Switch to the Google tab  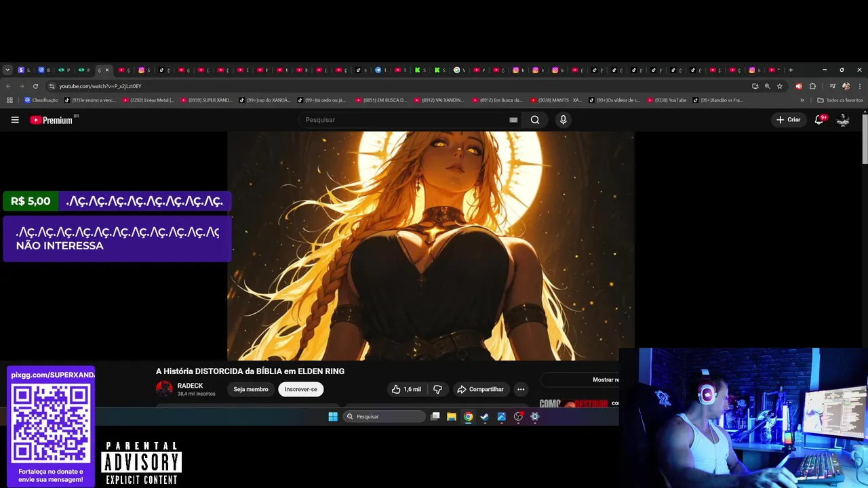point(460,70)
